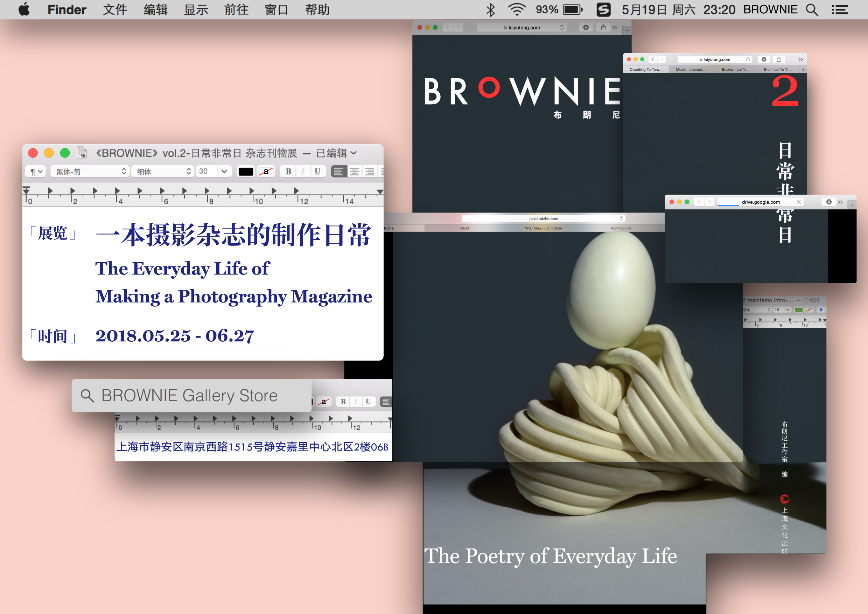Toggle Bold in the BROWNIE vol.2 document toolbar
The image size is (868, 614).
(x=288, y=172)
